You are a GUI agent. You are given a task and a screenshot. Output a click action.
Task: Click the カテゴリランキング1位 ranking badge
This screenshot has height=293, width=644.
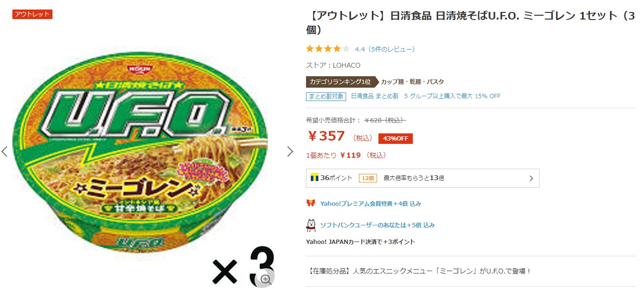point(340,81)
